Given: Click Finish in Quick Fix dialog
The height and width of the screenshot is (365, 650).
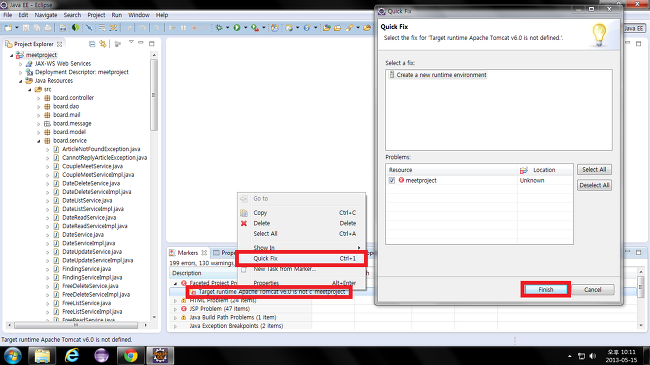Looking at the screenshot, I should pyautogui.click(x=546, y=290).
